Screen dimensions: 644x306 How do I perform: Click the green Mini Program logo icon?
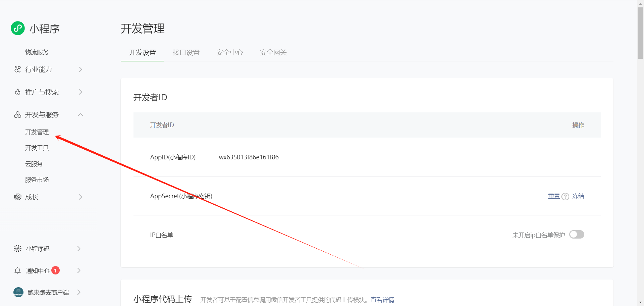point(18,28)
